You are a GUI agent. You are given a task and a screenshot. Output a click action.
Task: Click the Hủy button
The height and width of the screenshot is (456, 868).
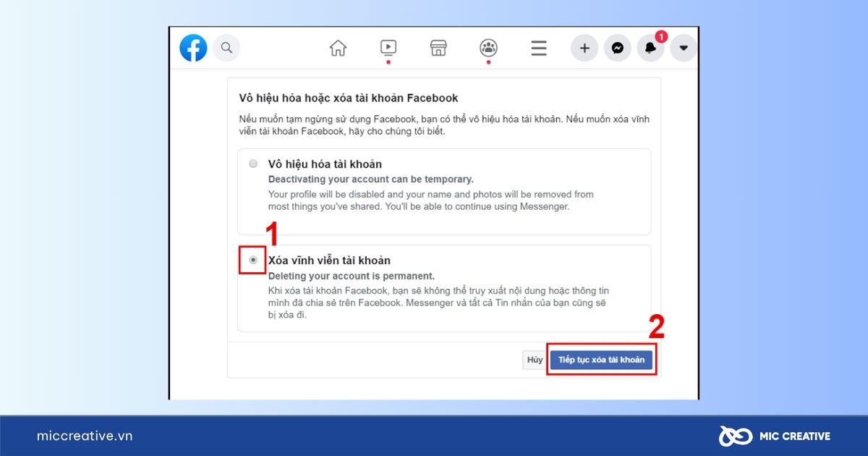tap(535, 360)
